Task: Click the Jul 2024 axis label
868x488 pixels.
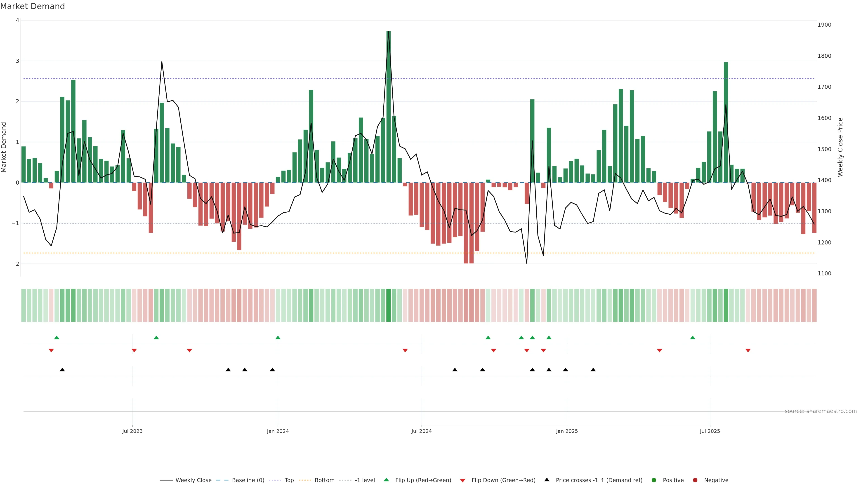Action: tap(422, 431)
